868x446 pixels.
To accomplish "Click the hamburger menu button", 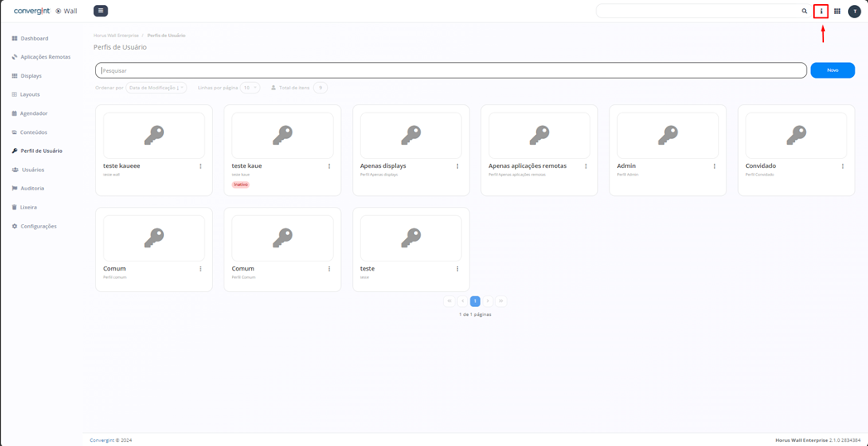I will [100, 11].
